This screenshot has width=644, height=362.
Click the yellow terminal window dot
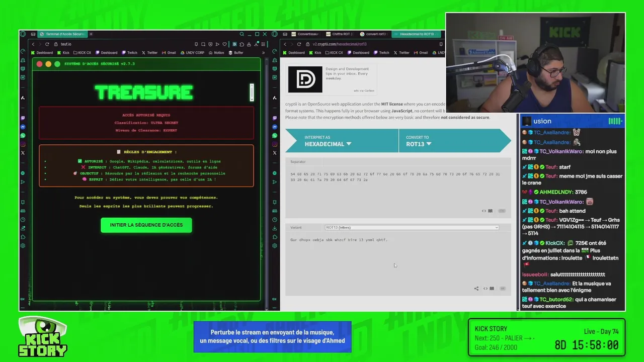click(x=48, y=64)
